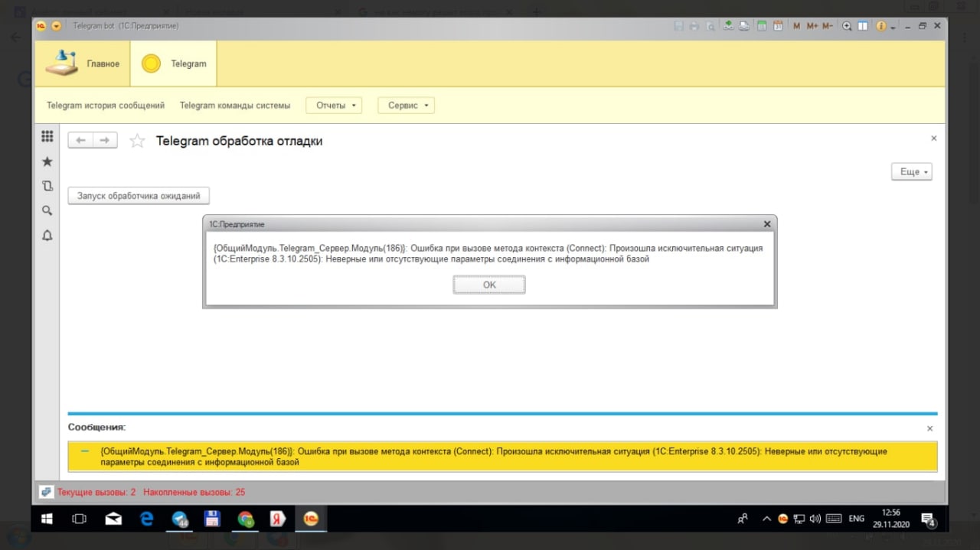Go forward with the right arrow
Viewport: 980px width, 550px height.
(x=105, y=140)
